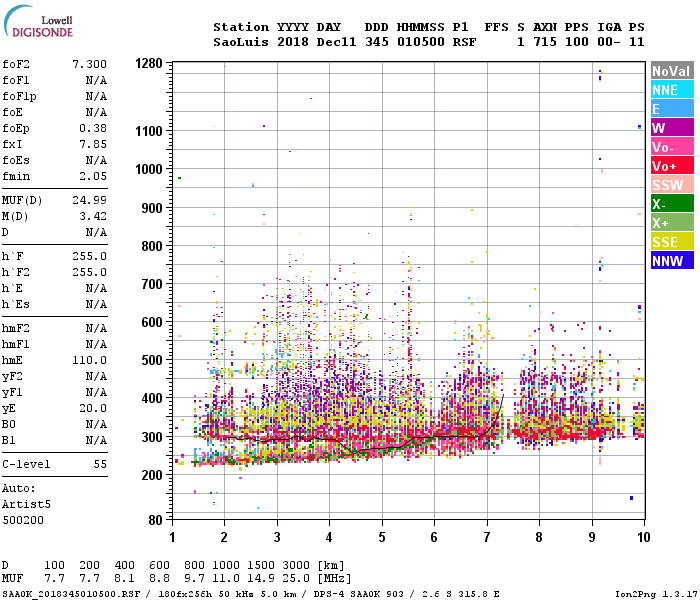Click the 500200 version number

click(23, 521)
